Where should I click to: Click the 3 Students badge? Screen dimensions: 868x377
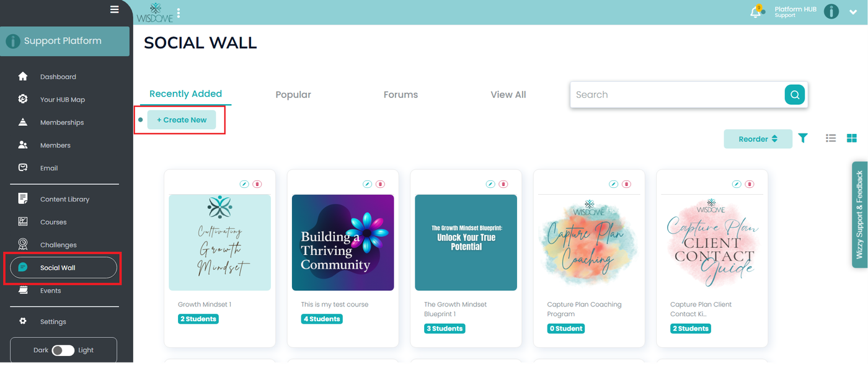445,329
